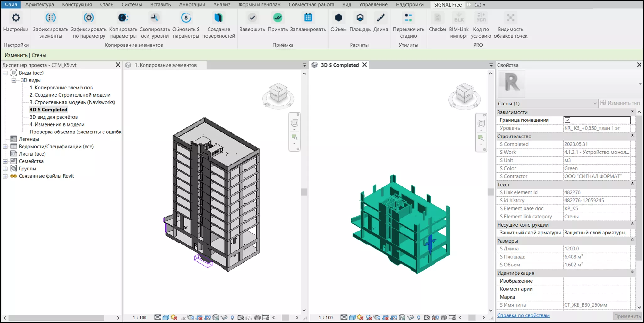Click the Принять acceptance icon
Viewport: 644px width, 323px height.
277,18
